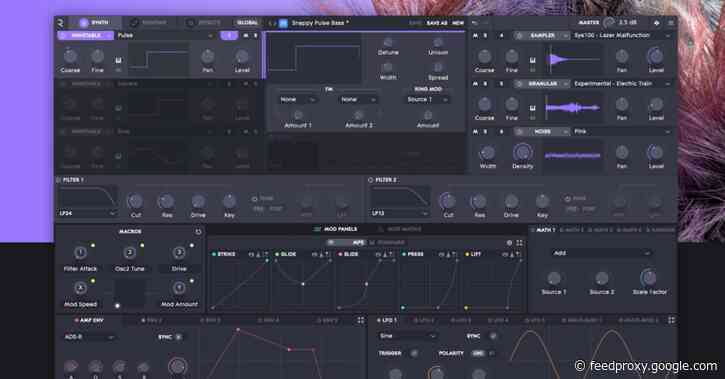Click the Mod Speed macro knob
Viewport: 725px width, 379px height.
[80, 288]
